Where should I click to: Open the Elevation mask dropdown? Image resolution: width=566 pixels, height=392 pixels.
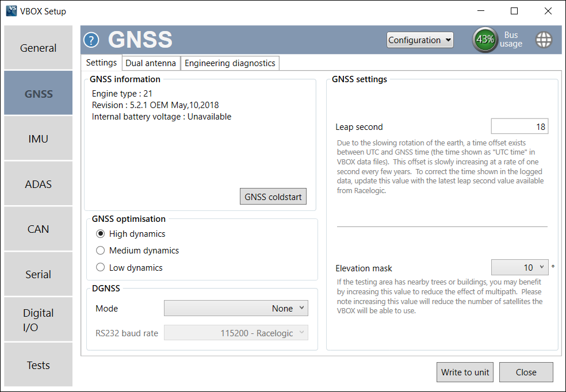(x=519, y=267)
